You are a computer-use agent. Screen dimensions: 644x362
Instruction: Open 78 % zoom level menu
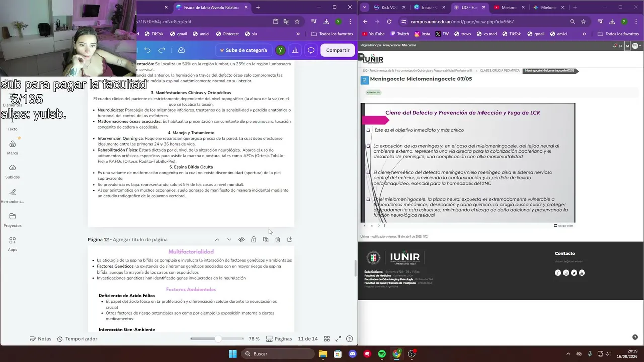click(254, 339)
